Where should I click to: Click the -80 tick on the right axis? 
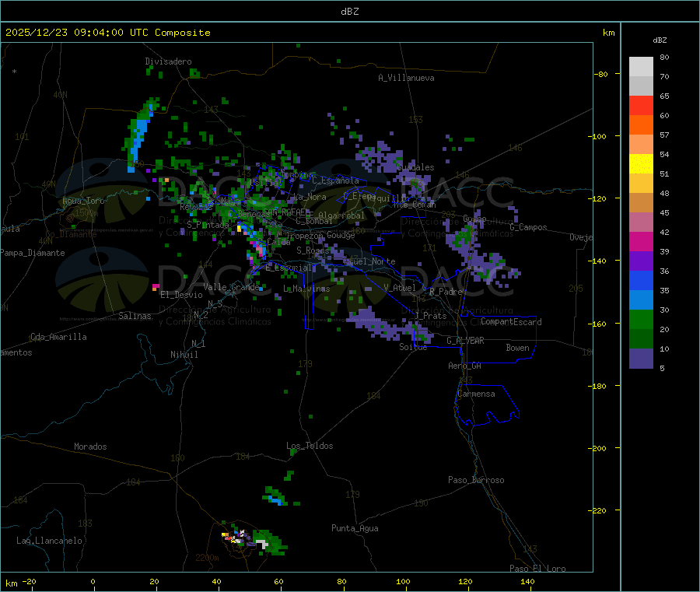pyautogui.click(x=601, y=74)
